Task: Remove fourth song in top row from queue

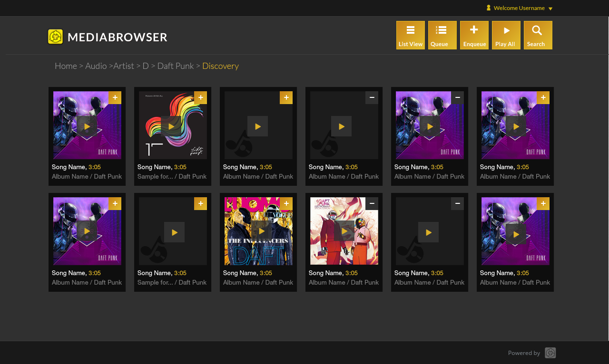Action: [x=372, y=97]
